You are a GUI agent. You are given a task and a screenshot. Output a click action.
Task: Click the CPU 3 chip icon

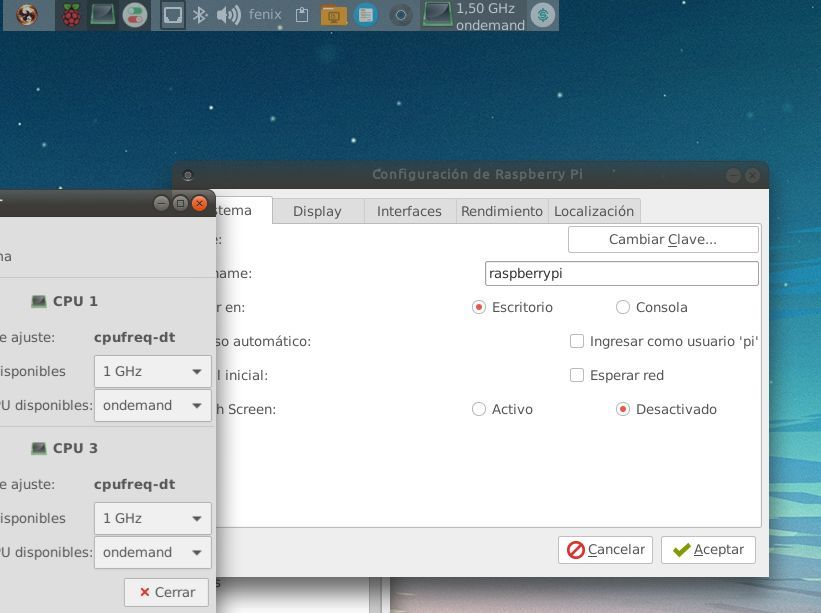click(39, 449)
